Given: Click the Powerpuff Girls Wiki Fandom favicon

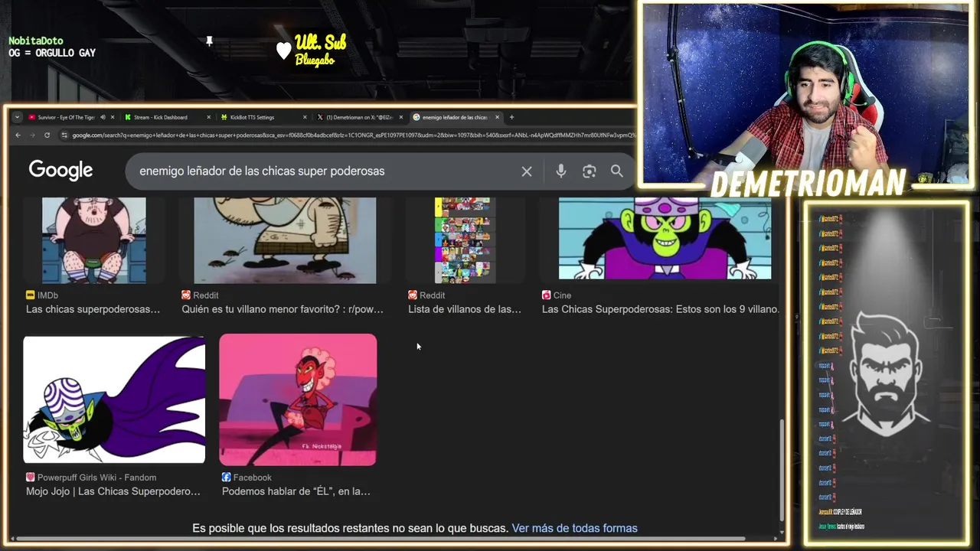Looking at the screenshot, I should click(x=31, y=477).
